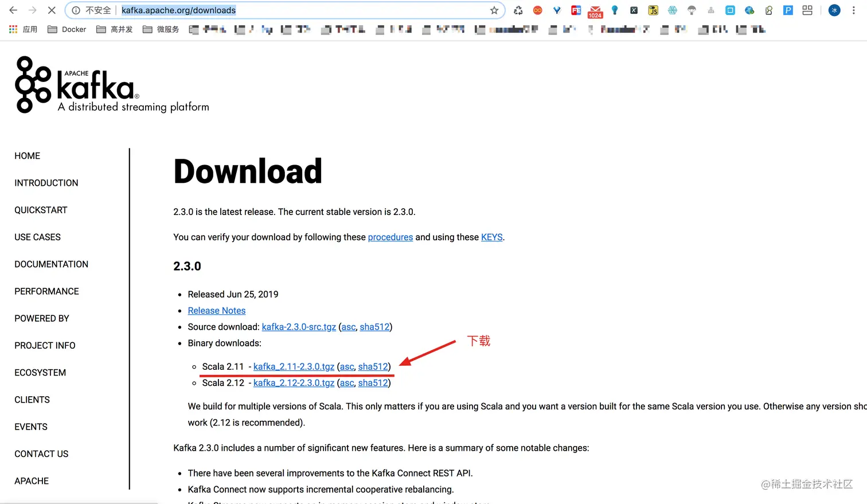The width and height of the screenshot is (867, 504).
Task: Go to HOME in the sidebar
Action: coord(28,156)
